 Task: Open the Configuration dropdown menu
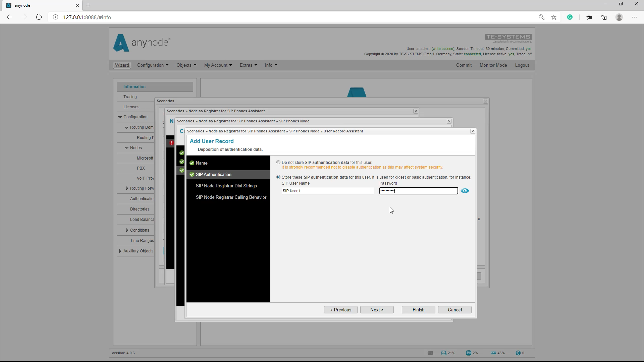pyautogui.click(x=153, y=65)
